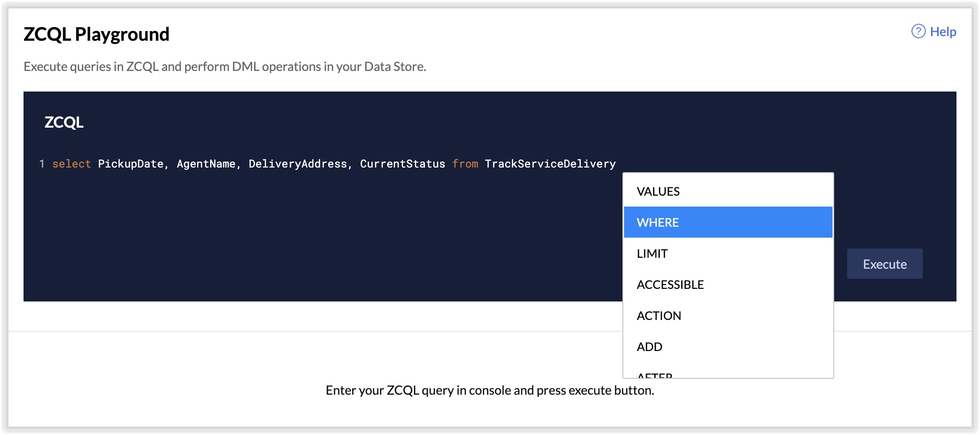Click the from keyword in the query
The height and width of the screenshot is (435, 980).
465,164
